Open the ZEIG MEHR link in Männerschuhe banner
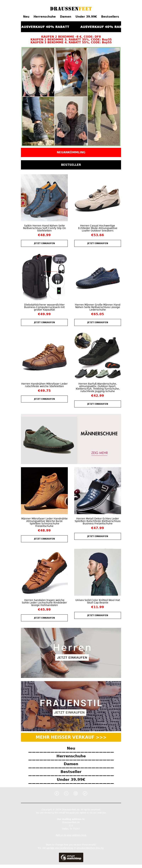Image resolution: width=142 pixels, height=868 pixels. click(99, 453)
